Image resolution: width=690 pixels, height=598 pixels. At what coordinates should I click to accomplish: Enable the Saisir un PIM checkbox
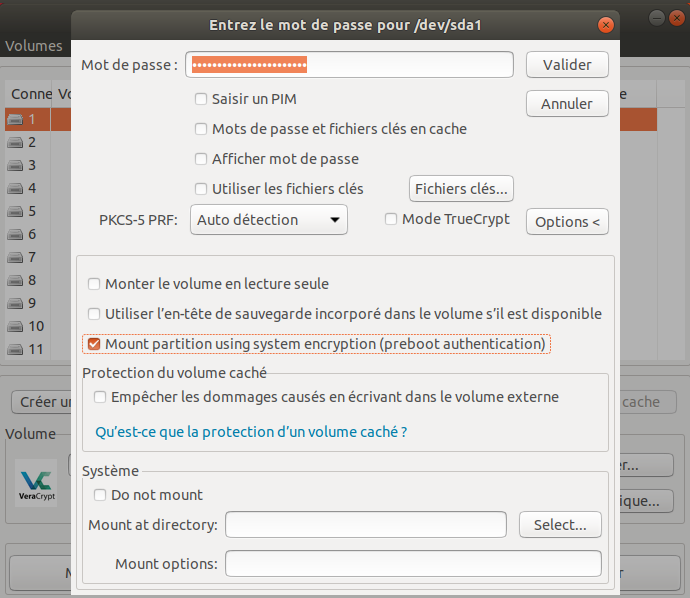tap(201, 99)
